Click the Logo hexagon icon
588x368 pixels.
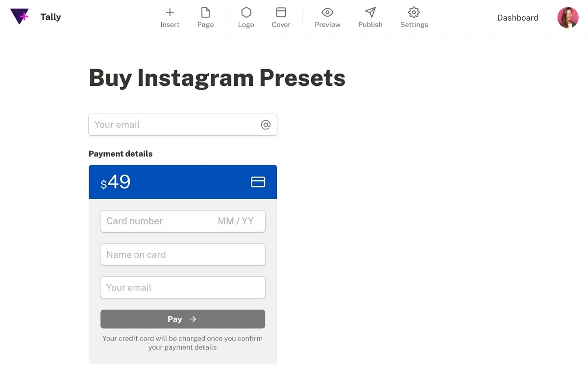point(246,12)
